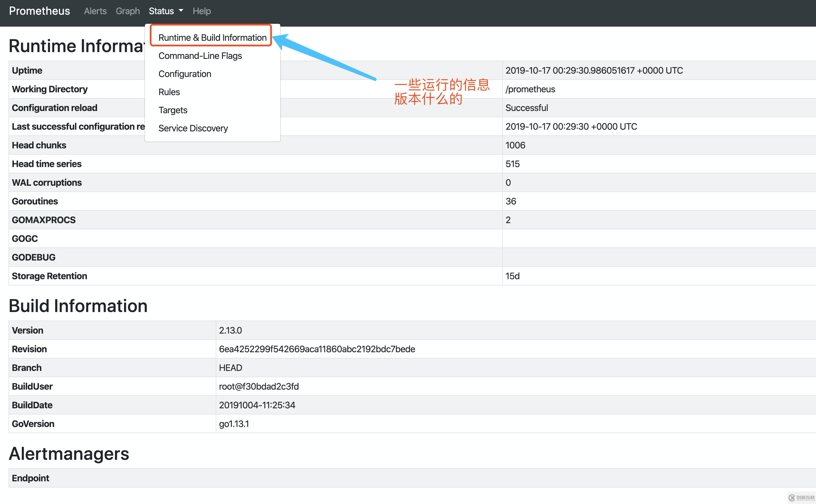Click the BuildDate label

pyautogui.click(x=32, y=405)
